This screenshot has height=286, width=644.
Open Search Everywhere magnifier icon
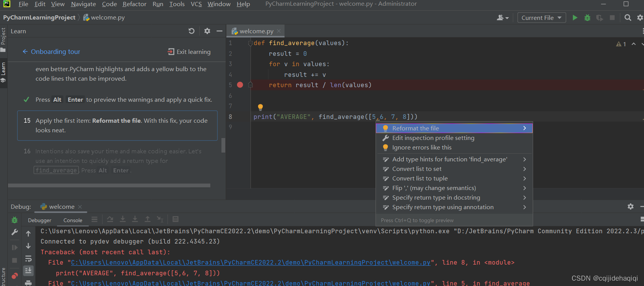[628, 18]
